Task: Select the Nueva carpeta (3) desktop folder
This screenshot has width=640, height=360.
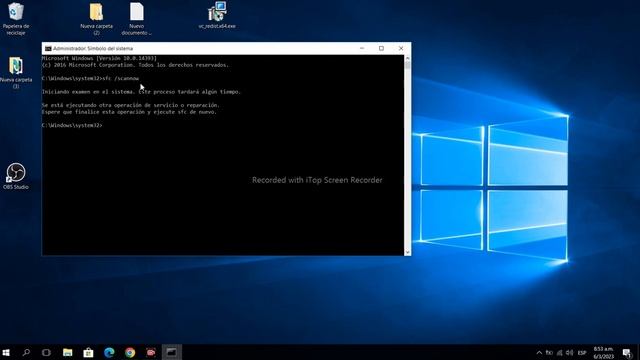Action: (16, 73)
